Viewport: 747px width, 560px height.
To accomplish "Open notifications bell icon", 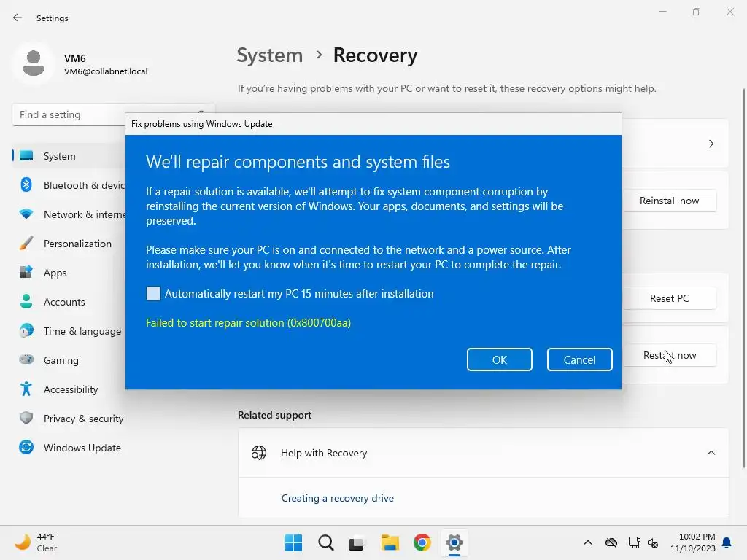I will (x=727, y=542).
